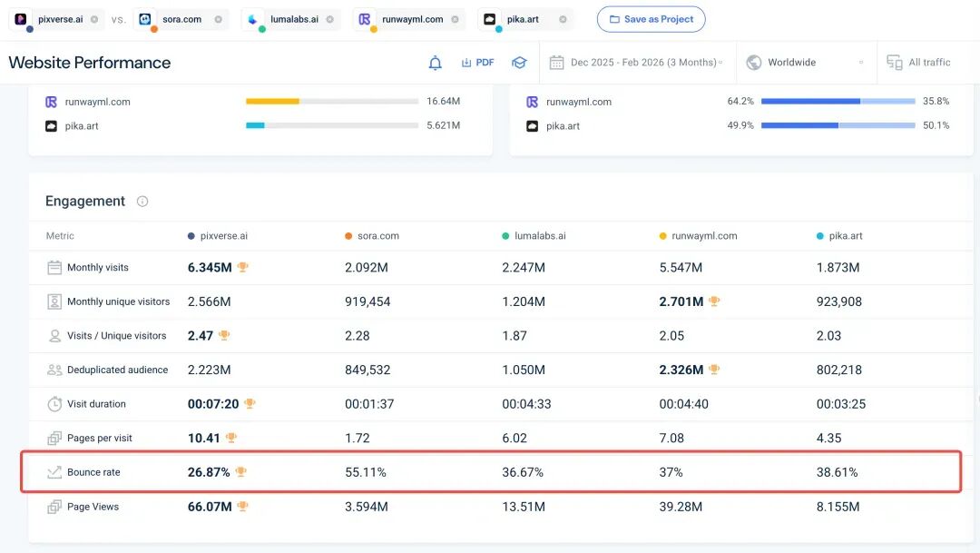Click the trophy icon beside 6.345M
The width and height of the screenshot is (980, 553).
click(243, 268)
